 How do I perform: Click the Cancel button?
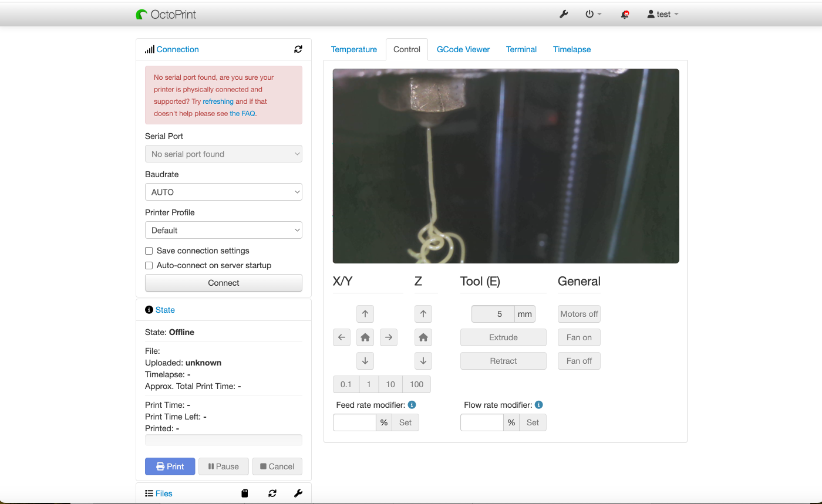277,466
